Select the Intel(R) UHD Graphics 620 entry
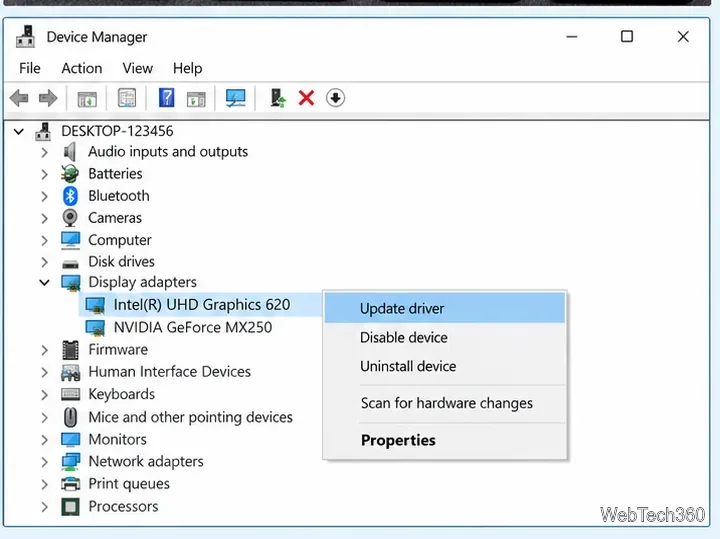 coord(202,305)
